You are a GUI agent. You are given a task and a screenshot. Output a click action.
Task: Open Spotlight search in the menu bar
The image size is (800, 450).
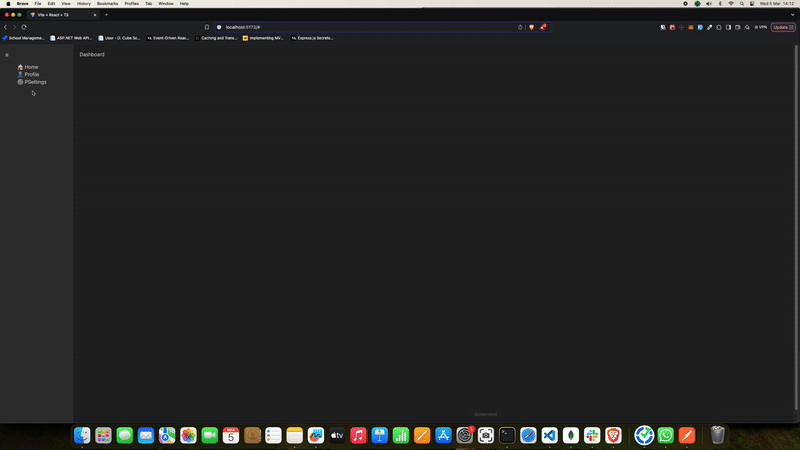pos(742,4)
